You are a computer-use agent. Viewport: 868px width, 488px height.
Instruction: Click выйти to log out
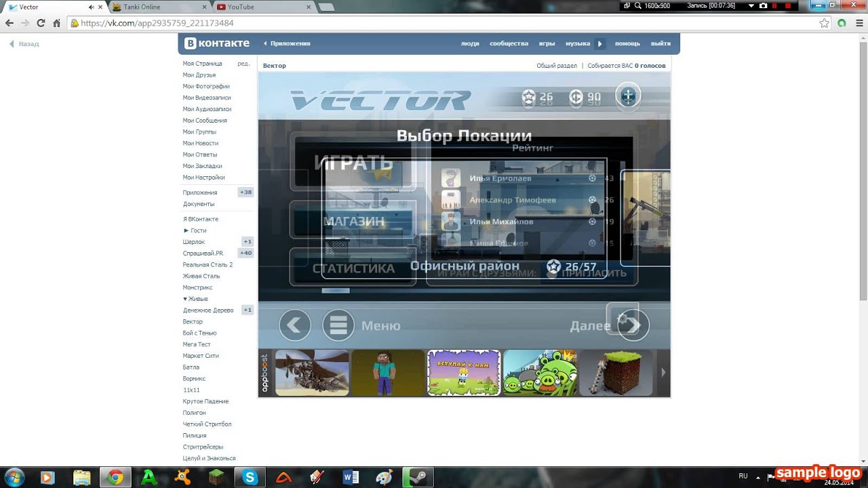click(660, 43)
